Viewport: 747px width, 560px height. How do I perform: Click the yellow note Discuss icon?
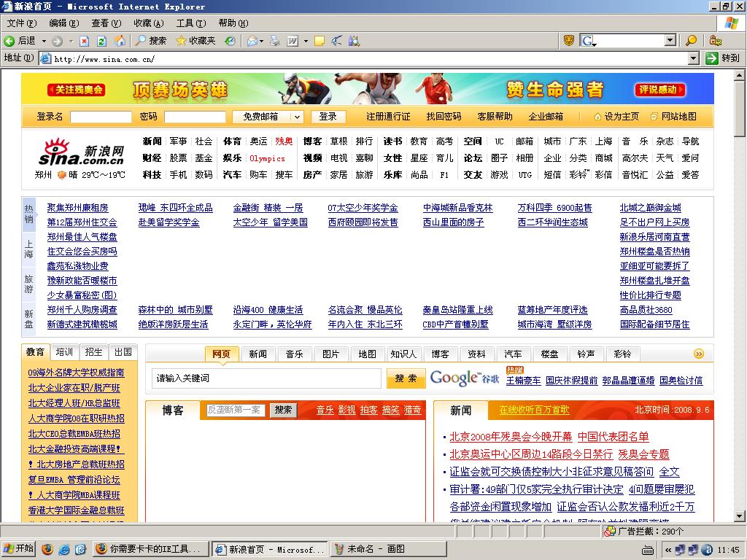pyautogui.click(x=320, y=41)
